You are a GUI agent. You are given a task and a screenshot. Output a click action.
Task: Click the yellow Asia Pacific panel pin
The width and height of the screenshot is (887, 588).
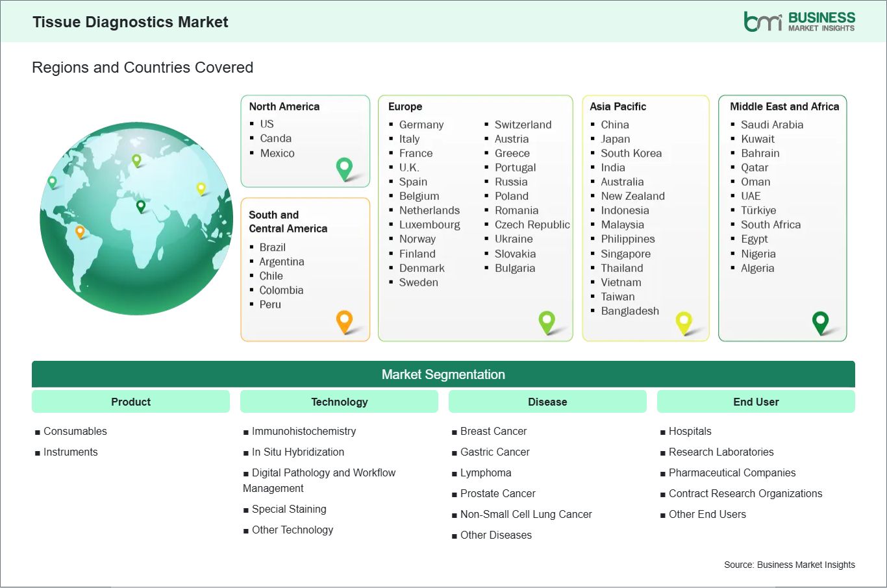(x=684, y=321)
